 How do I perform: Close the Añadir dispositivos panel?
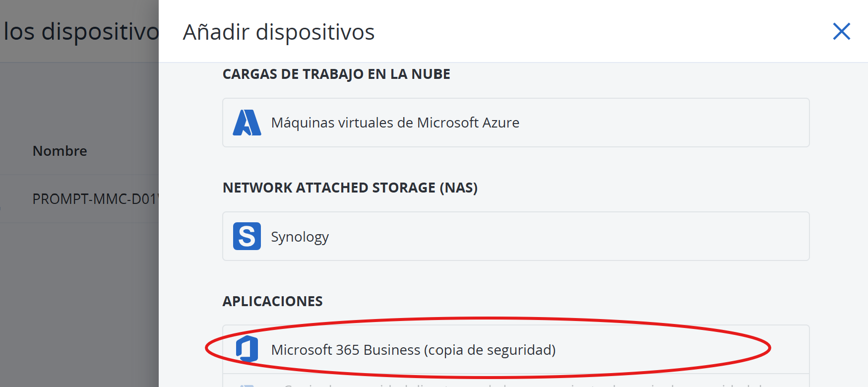[x=841, y=32]
